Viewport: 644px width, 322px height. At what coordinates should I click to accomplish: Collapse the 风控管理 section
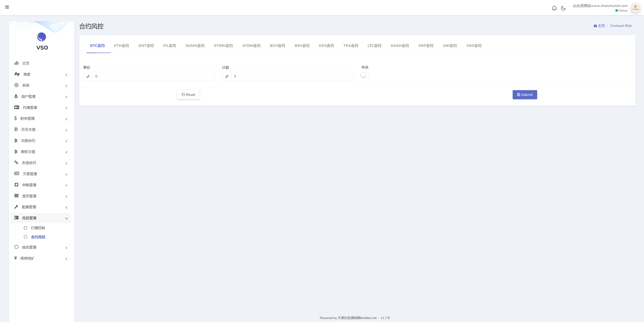point(67,218)
